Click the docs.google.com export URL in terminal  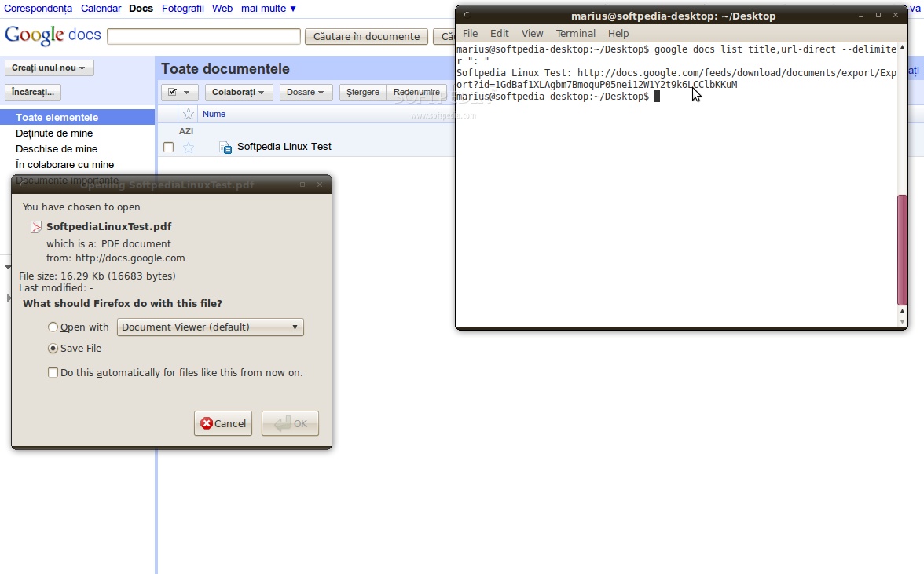tap(676, 79)
